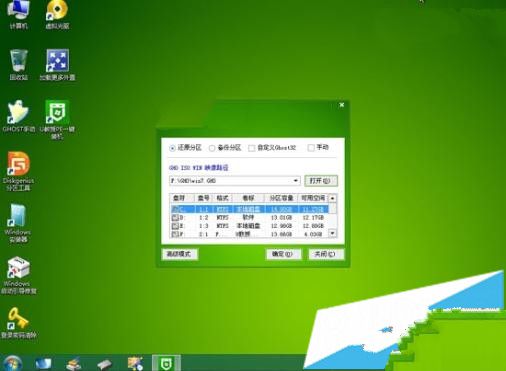Expand the image path dropdown arrow
This screenshot has height=371, width=506.
[296, 181]
